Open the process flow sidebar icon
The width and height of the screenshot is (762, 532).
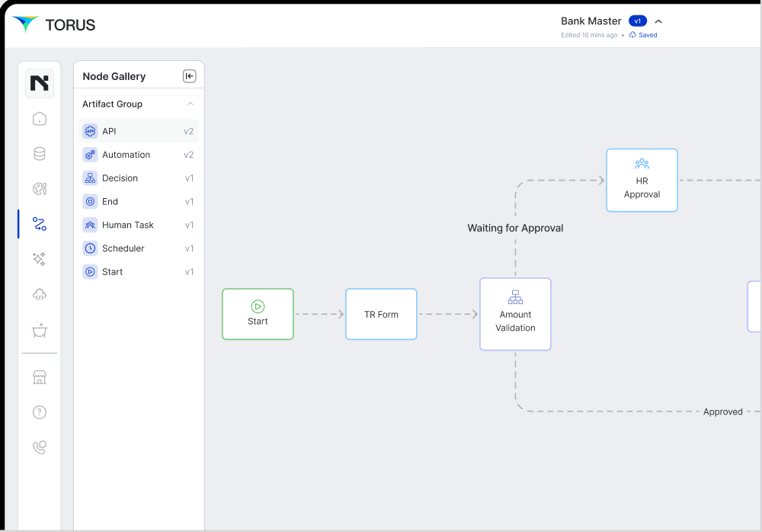[40, 224]
